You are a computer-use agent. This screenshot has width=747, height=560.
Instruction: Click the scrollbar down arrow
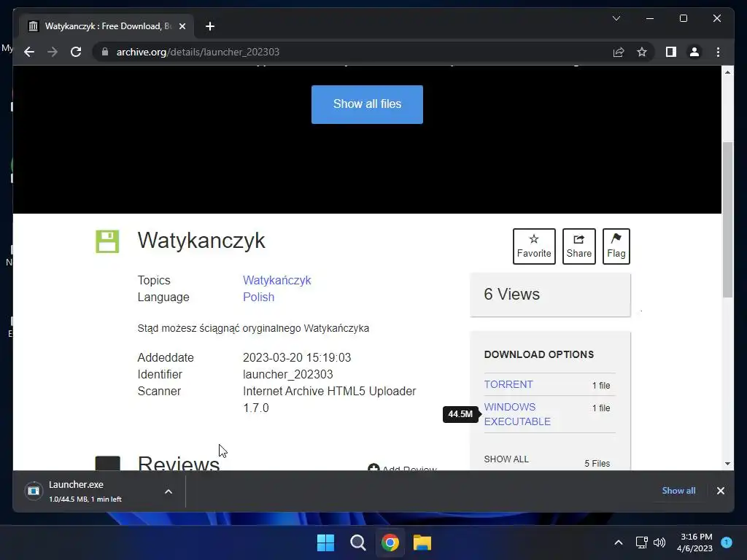click(727, 463)
